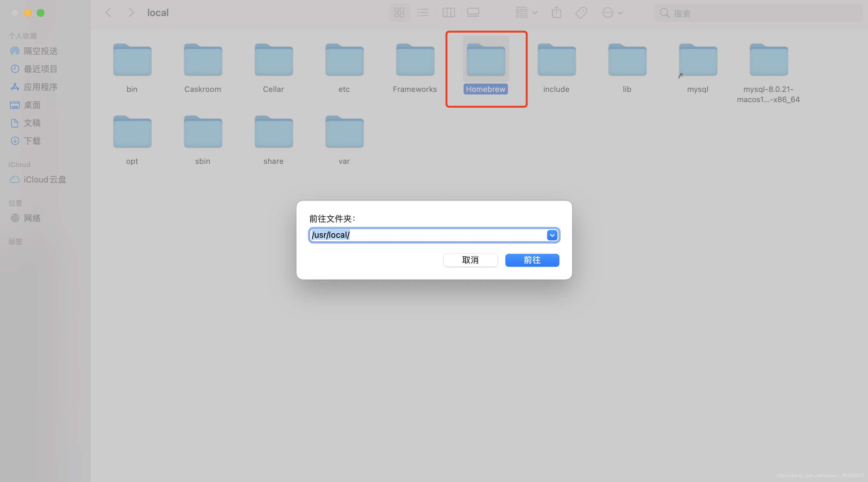
Task: Switch to column view
Action: pos(448,13)
